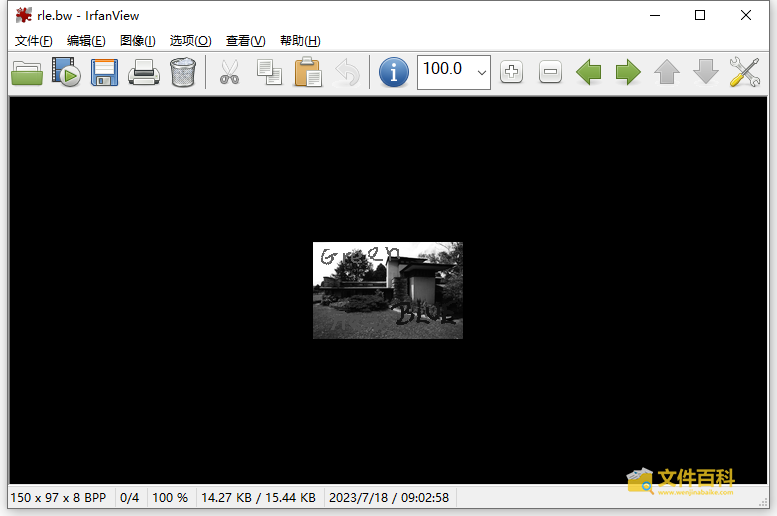Open a file with the folder icon
The width and height of the screenshot is (777, 516).
point(27,73)
